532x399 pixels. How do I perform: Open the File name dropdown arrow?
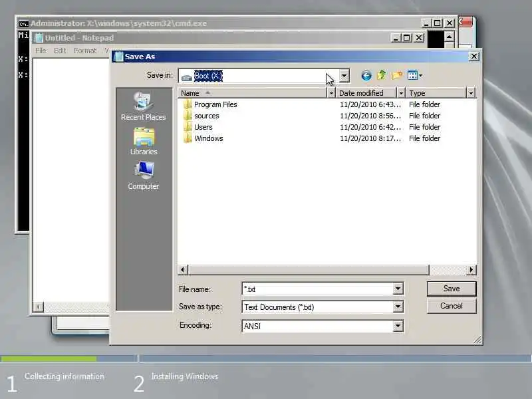(x=398, y=289)
